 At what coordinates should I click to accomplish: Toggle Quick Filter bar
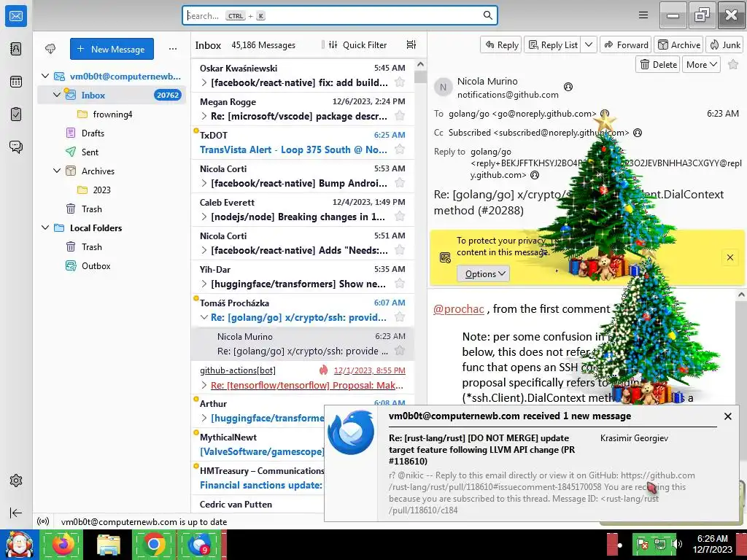pos(357,44)
